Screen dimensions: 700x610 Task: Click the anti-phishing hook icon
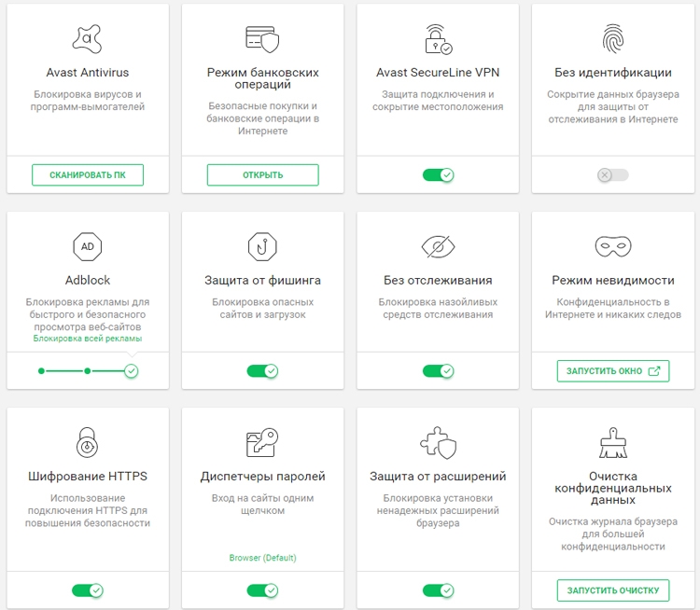pyautogui.click(x=262, y=246)
